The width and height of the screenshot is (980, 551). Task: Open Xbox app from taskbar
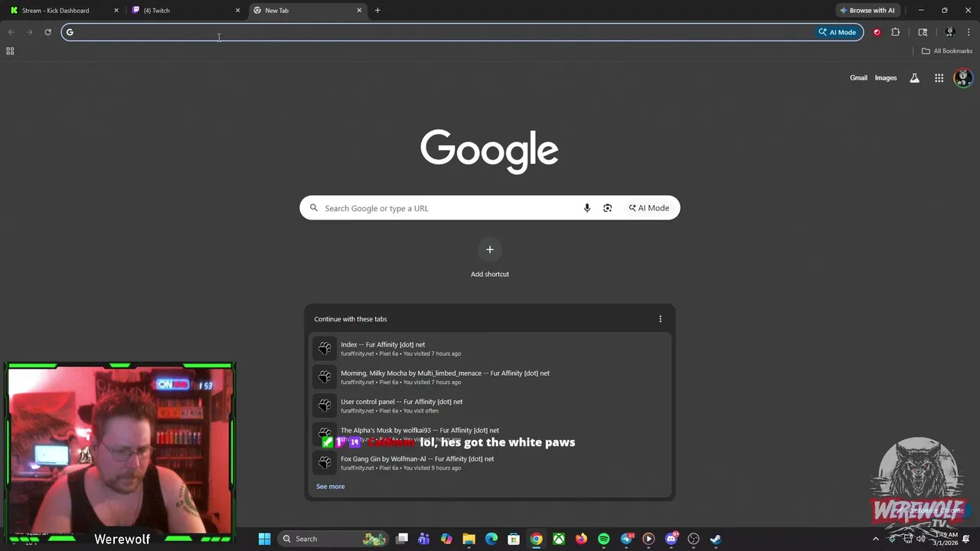(x=559, y=539)
